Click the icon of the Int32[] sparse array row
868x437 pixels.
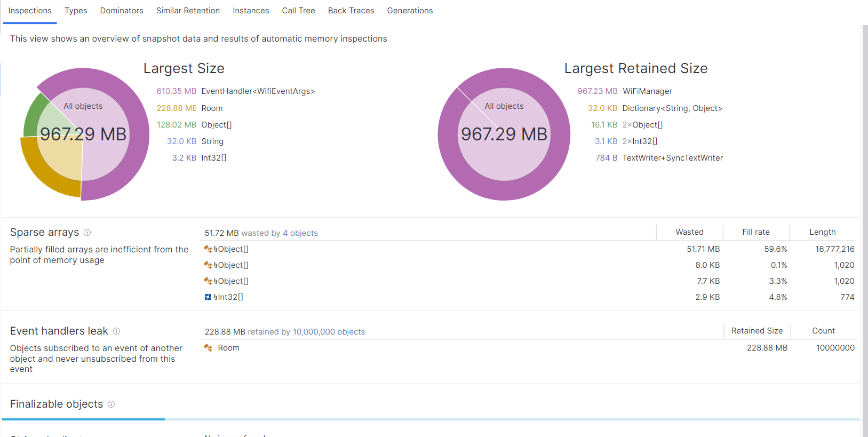(208, 297)
